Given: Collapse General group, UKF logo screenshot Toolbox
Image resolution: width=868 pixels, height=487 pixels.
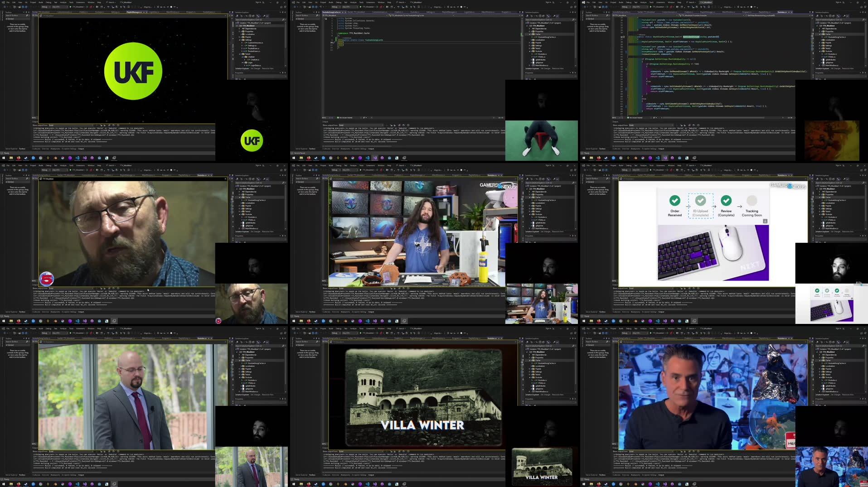Looking at the screenshot, I should pyautogui.click(x=6, y=19).
